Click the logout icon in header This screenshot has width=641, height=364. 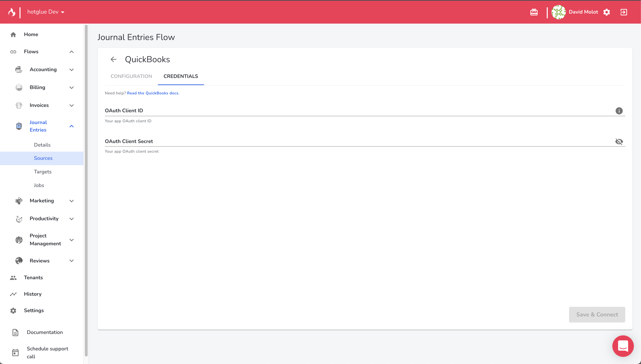click(x=623, y=12)
